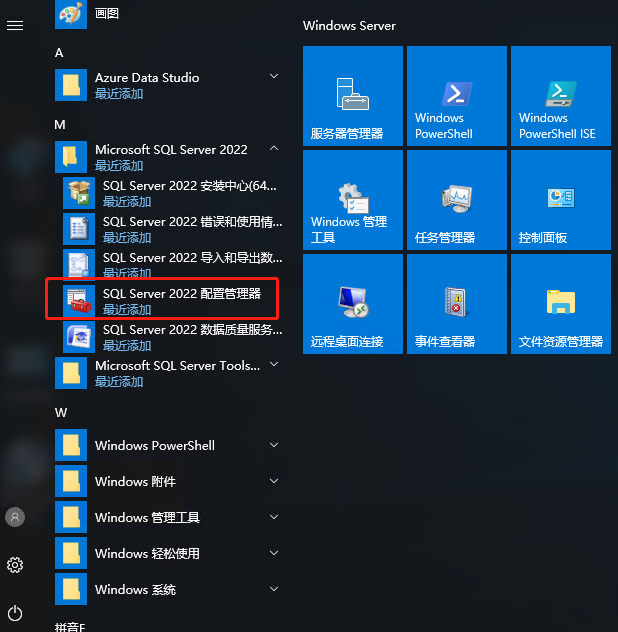
Task: Expand Windows 轻松使用 chevron
Action: click(x=274, y=553)
